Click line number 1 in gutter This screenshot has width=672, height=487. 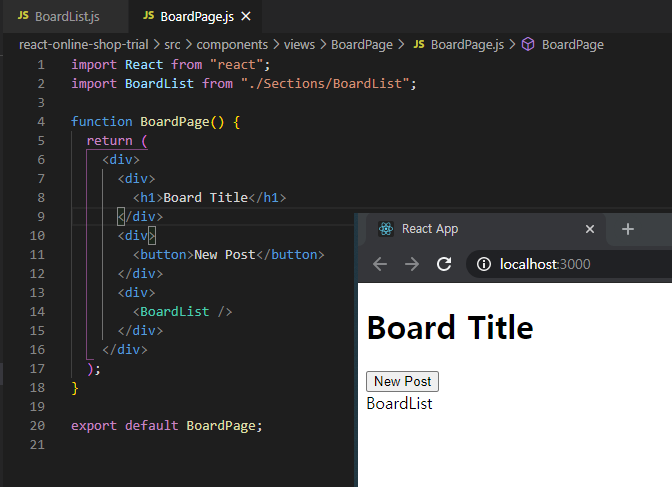pyautogui.click(x=41, y=65)
